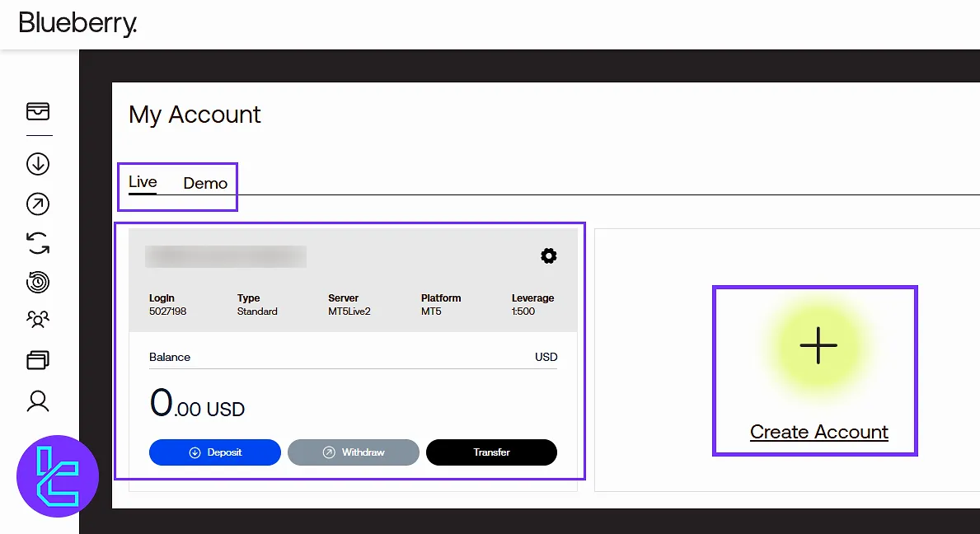
Task: Click the black Transfer button
Action: (x=491, y=452)
